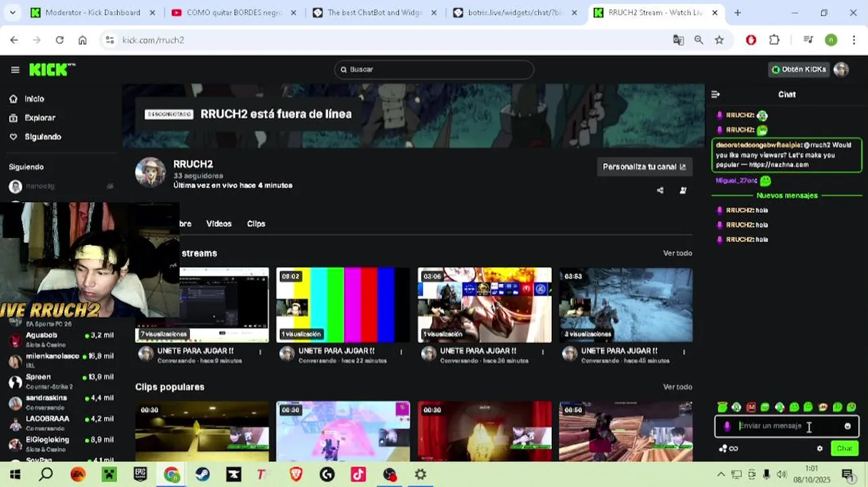This screenshot has height=487, width=868.
Task: Reload the page in Chrome
Action: 59,40
